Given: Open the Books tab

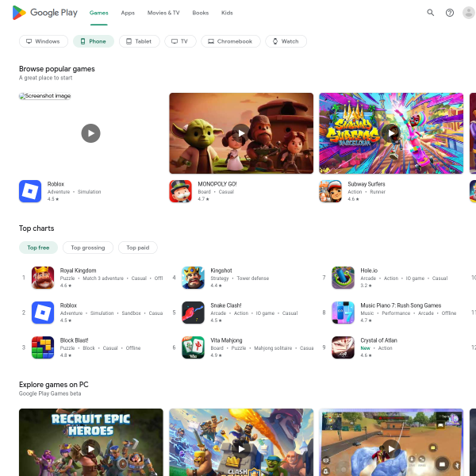Looking at the screenshot, I should [x=201, y=13].
